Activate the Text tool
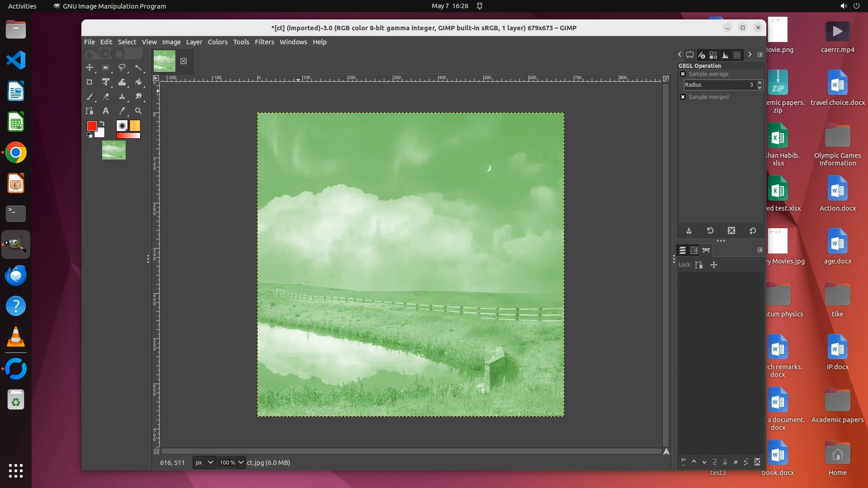 coord(106,111)
